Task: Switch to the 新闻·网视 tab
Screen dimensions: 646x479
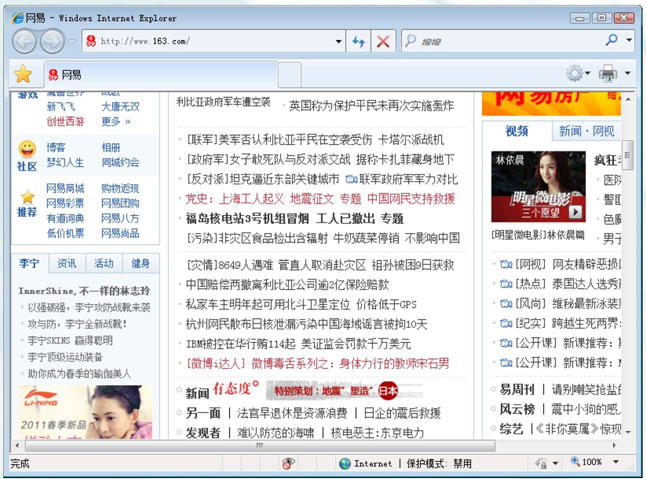Action: coord(587,131)
